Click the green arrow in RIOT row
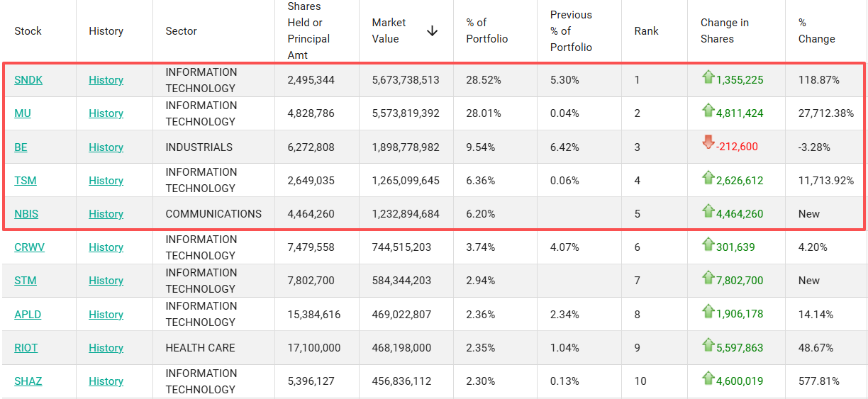This screenshot has height=399, width=868. 708,345
